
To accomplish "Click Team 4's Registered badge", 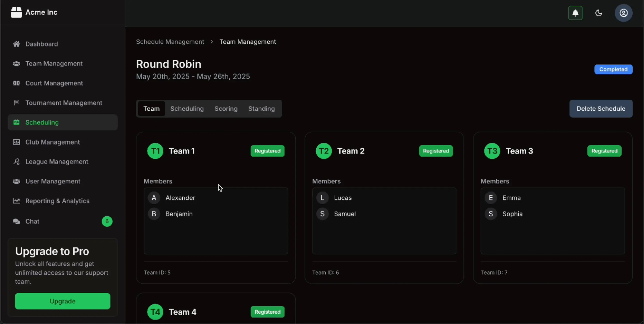I will click(x=267, y=312).
